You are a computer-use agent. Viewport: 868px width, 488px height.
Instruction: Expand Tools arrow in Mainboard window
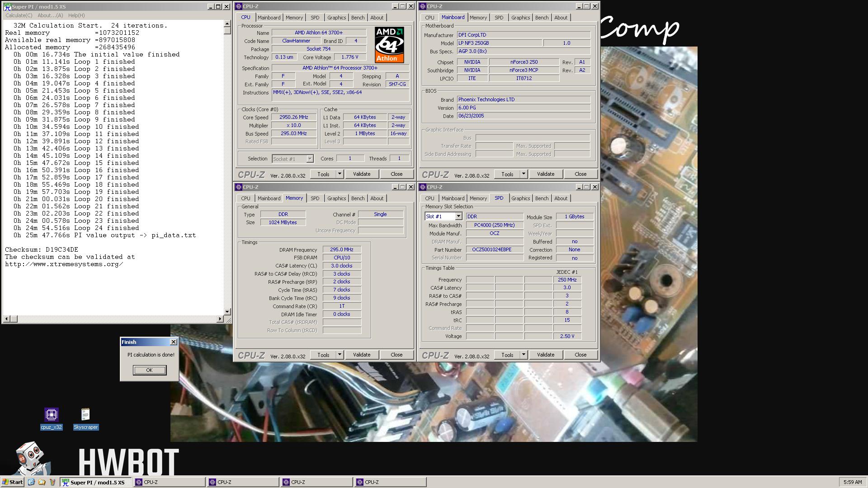[524, 174]
